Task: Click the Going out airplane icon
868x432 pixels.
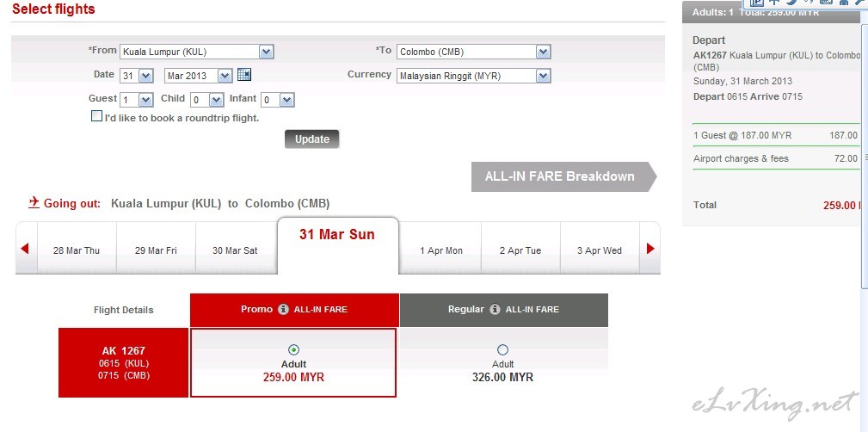Action: pos(34,202)
